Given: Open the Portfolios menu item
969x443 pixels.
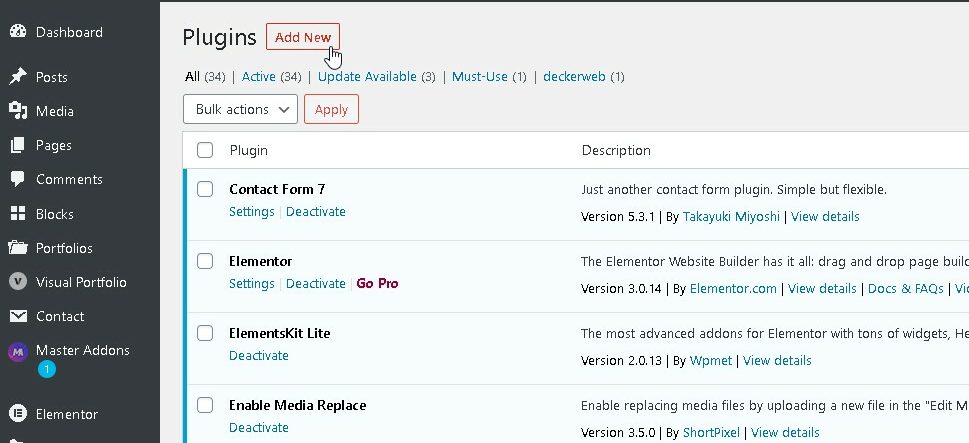Looking at the screenshot, I should 64,248.
